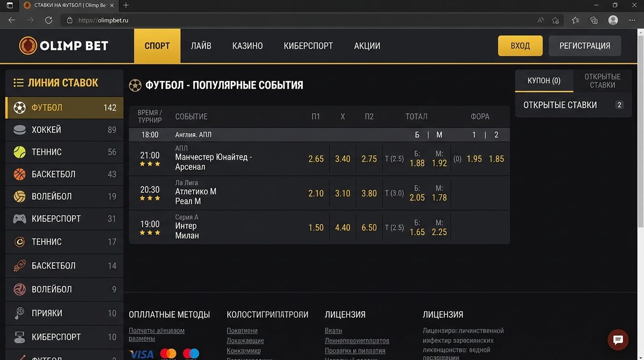The height and width of the screenshot is (360, 644).
Task: Open the browser collections icon
Action: click(x=594, y=20)
